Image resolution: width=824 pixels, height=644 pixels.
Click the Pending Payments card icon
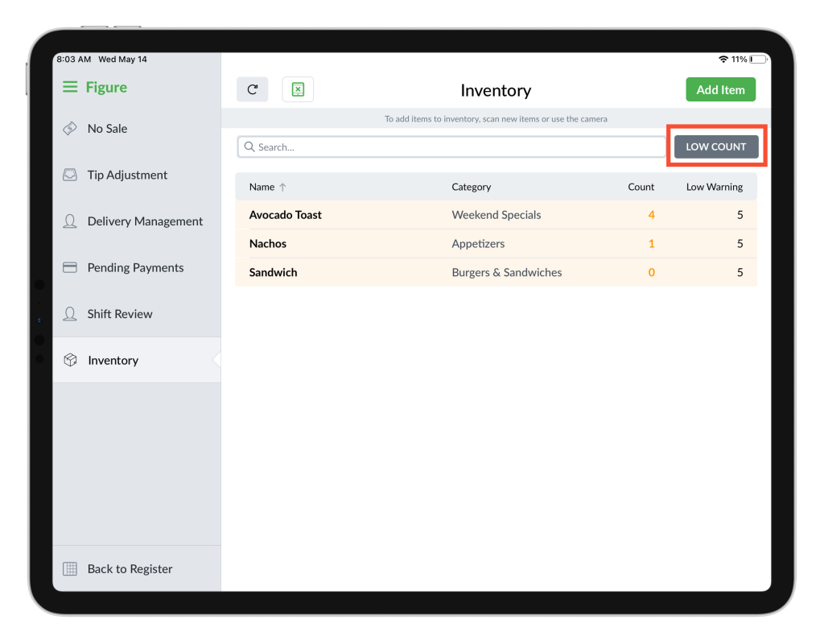click(x=70, y=267)
